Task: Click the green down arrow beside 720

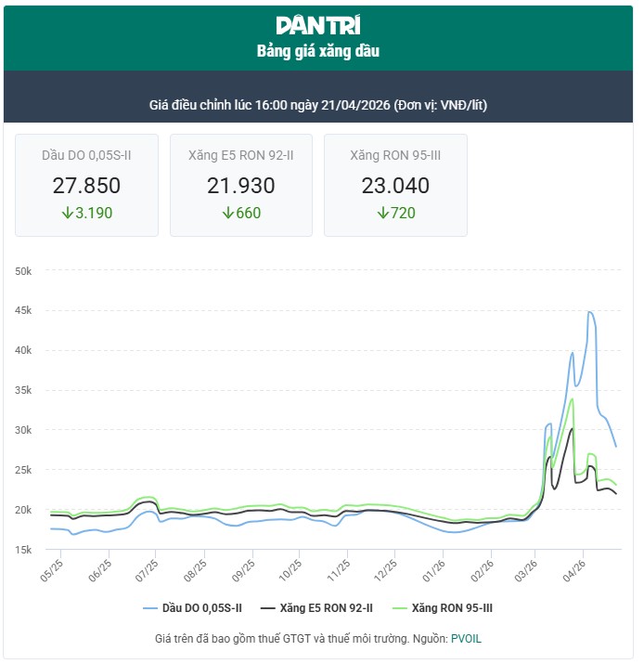Action: pos(381,213)
